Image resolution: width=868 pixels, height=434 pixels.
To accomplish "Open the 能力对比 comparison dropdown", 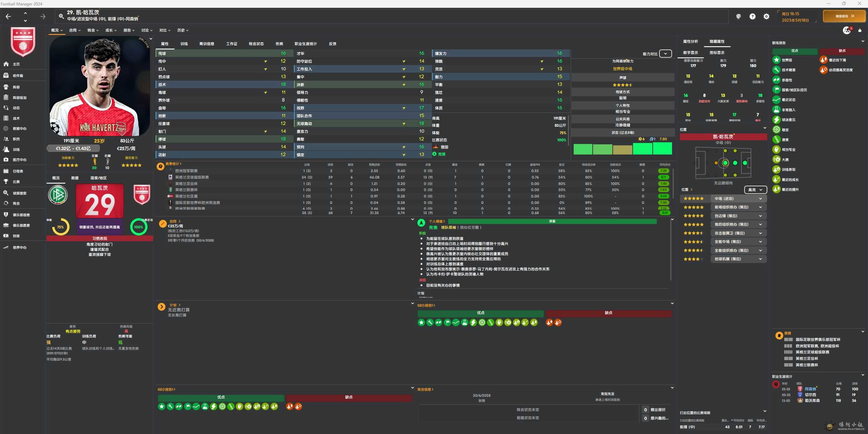I will [665, 54].
